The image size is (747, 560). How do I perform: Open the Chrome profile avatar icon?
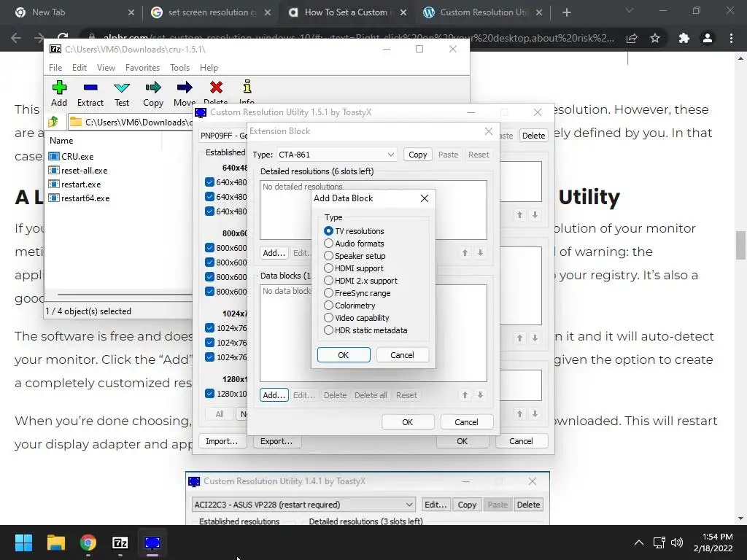click(x=708, y=38)
